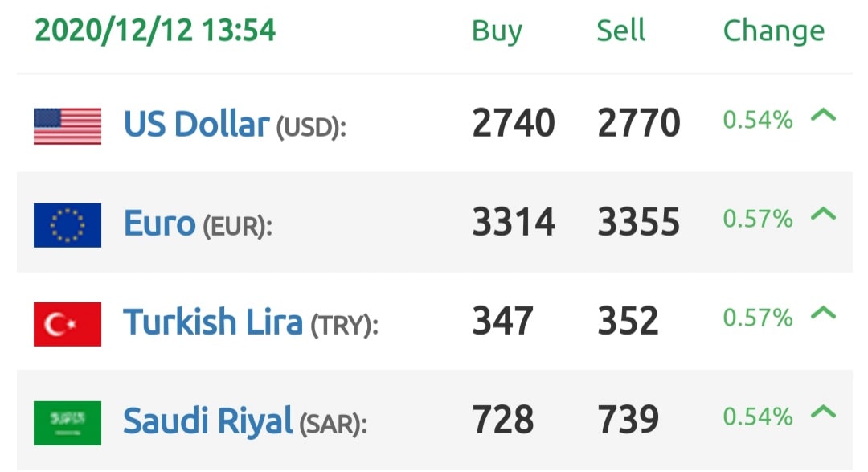Viewport: 868px width, 472px height.
Task: Click the US Dollar buy price 2740
Action: click(514, 123)
